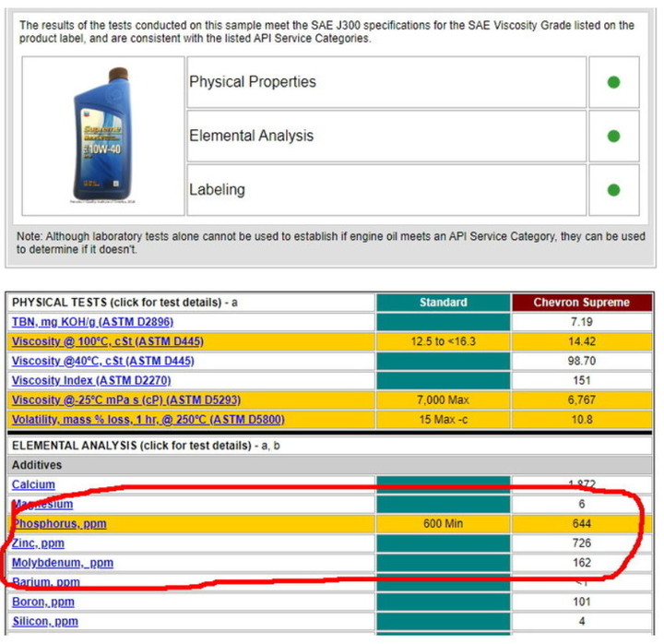The image size is (664, 644).
Task: Click the Standard column header
Action: [443, 302]
